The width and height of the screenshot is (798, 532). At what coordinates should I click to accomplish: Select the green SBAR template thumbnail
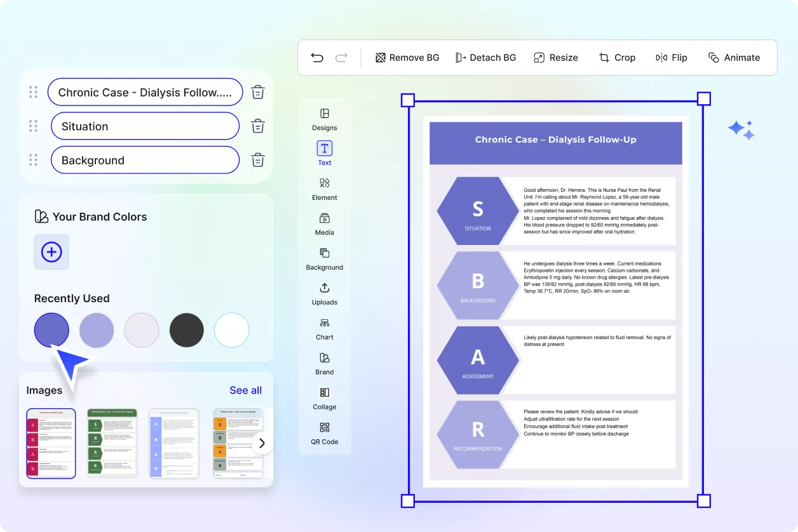tap(112, 443)
